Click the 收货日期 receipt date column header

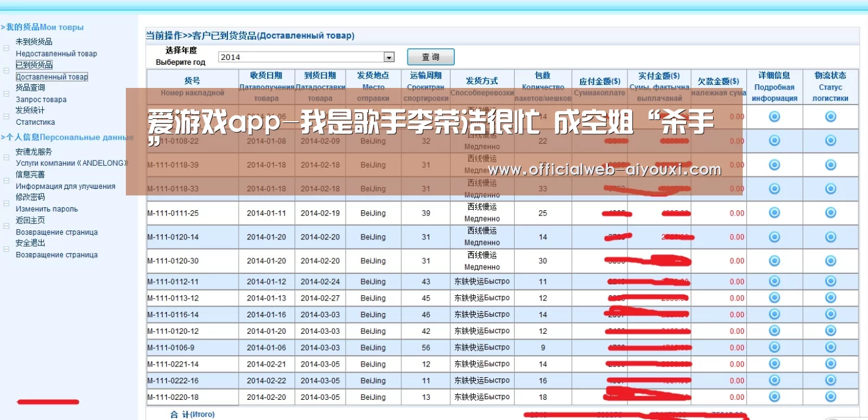(267, 87)
